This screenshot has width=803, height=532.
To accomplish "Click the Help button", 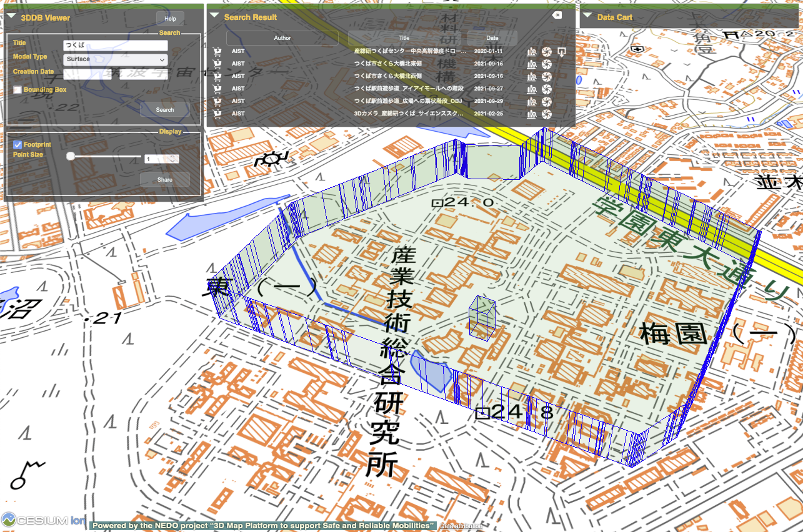I will (x=170, y=19).
